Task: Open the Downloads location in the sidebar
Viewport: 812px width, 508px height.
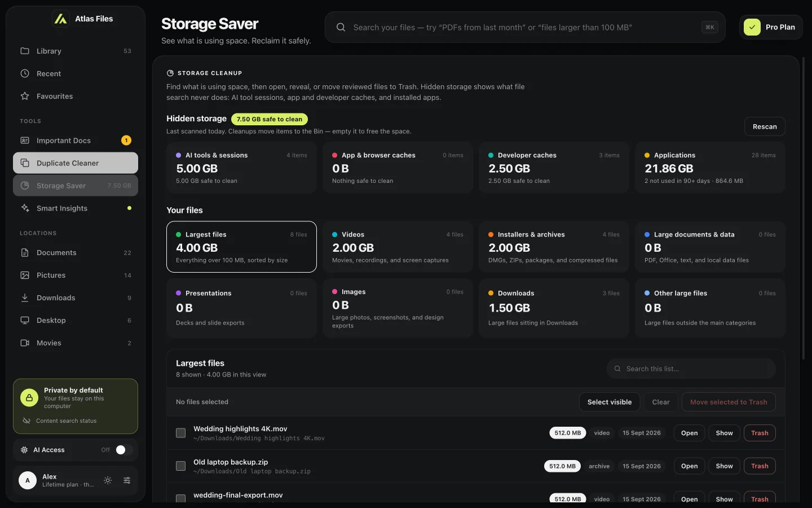Action: point(76,298)
